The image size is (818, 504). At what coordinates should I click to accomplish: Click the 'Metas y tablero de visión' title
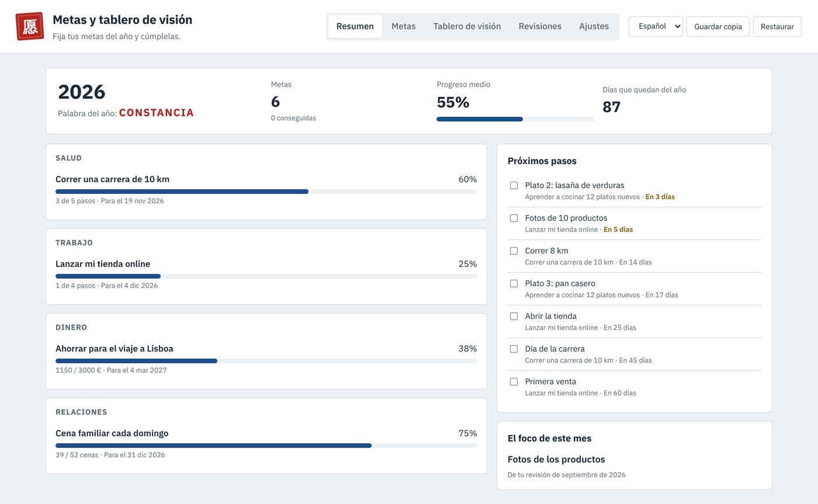(x=123, y=20)
